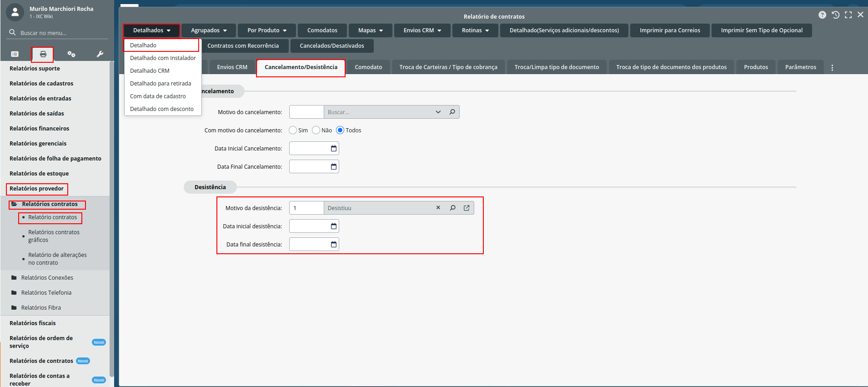This screenshot has width=868, height=387.
Task: Open the gears settings sidebar icon
Action: coord(71,54)
